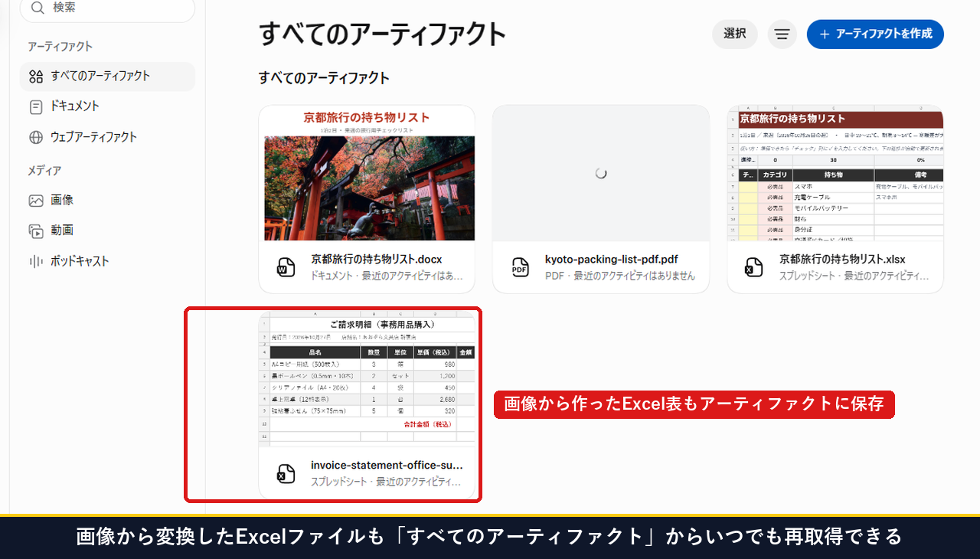Click the Excel file icon for 京都旅行の持ち物リスト.xlsx
The width and height of the screenshot is (980, 559).
click(x=754, y=266)
